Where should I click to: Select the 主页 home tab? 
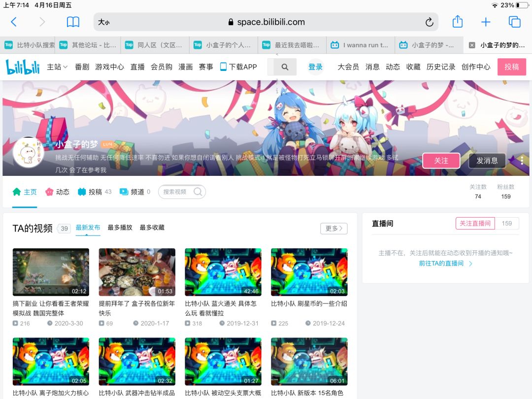coord(25,192)
